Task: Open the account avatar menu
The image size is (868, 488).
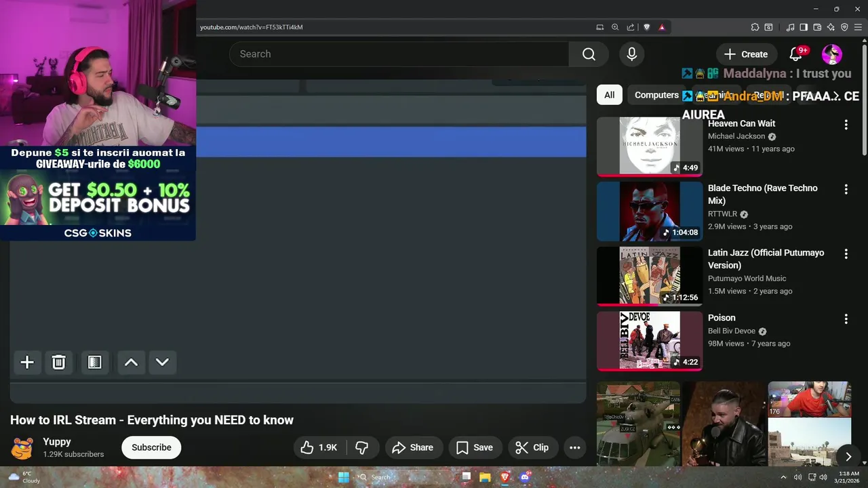Action: tap(832, 54)
